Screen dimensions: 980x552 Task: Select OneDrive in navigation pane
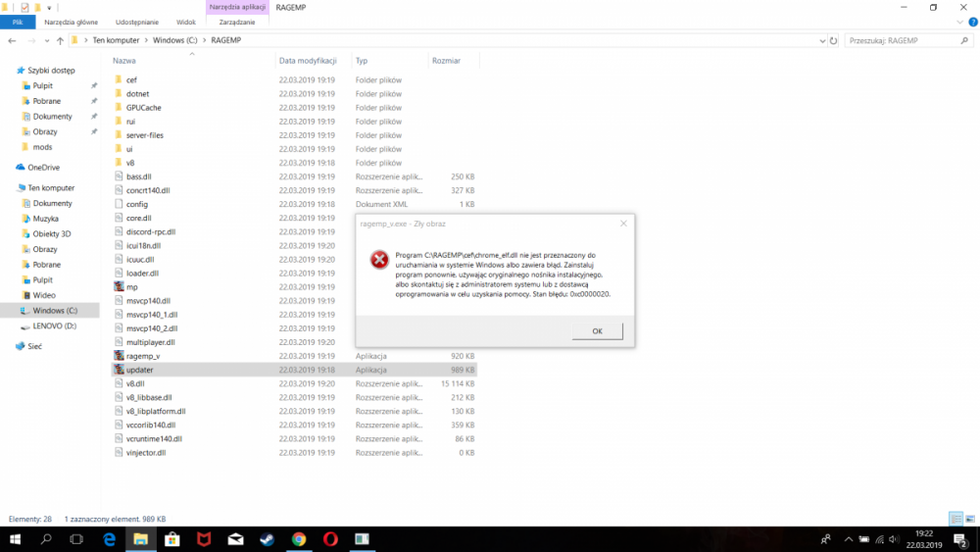click(x=44, y=167)
